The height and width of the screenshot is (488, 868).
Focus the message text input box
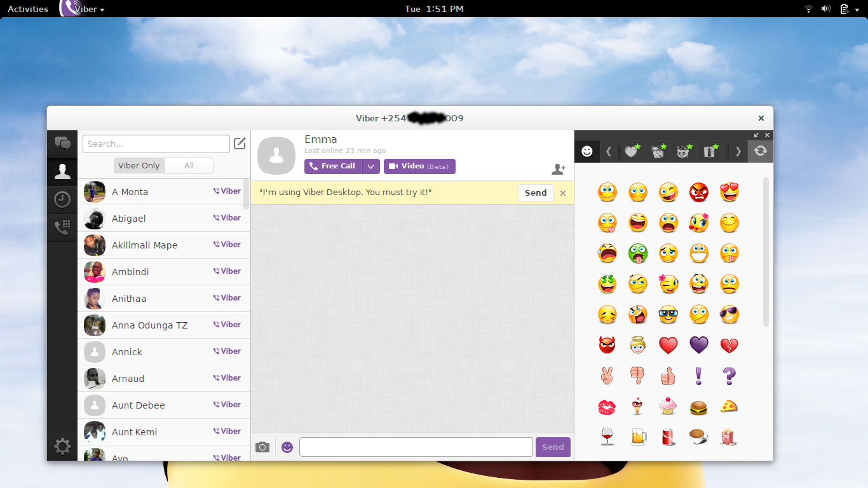click(416, 447)
